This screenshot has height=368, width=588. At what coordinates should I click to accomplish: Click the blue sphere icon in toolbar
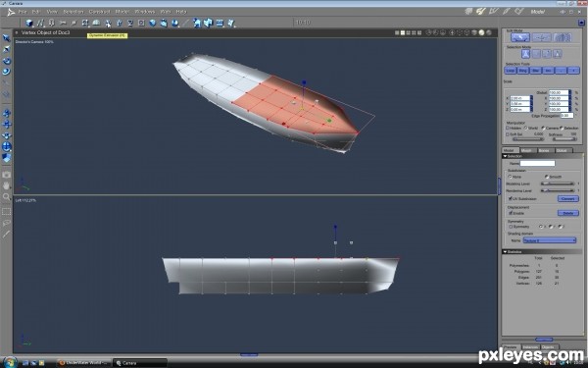[153, 23]
